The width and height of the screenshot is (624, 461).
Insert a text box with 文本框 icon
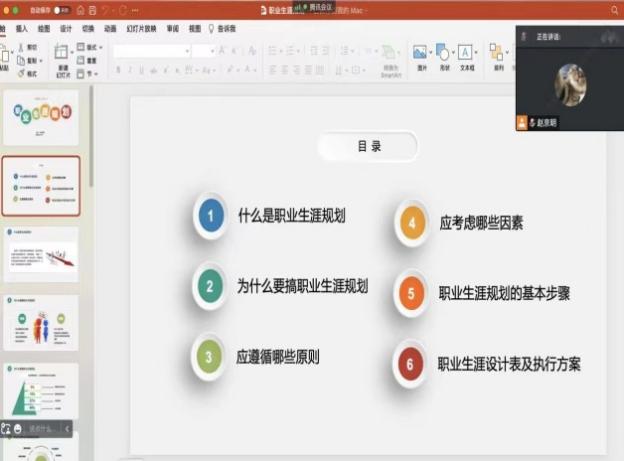coord(467,54)
